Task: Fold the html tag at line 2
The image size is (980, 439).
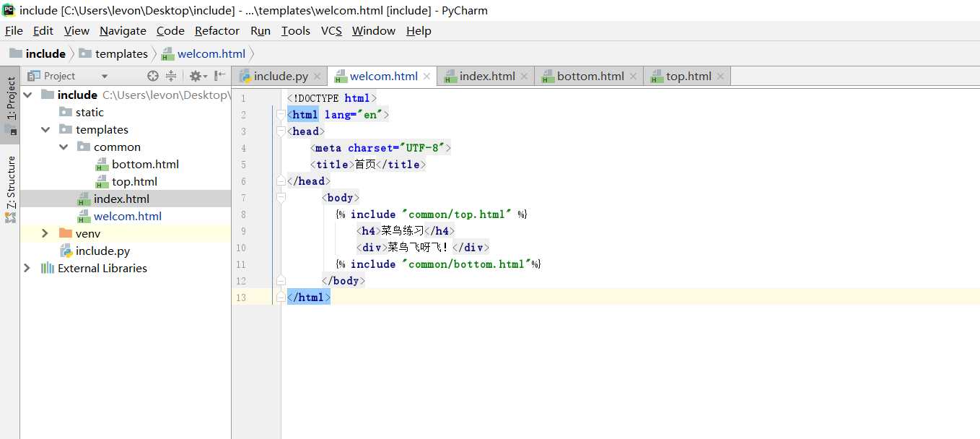Action: 281,114
